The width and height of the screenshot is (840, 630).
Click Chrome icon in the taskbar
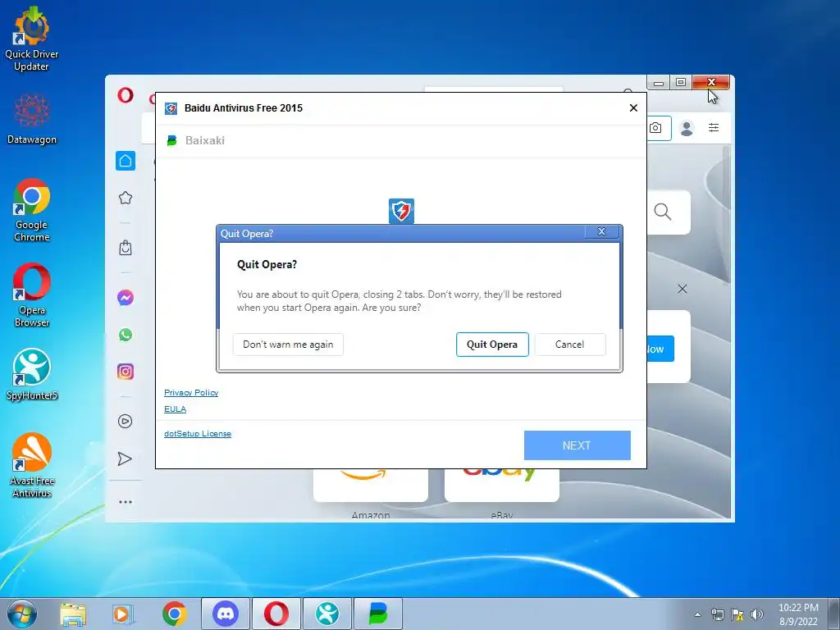(x=174, y=614)
